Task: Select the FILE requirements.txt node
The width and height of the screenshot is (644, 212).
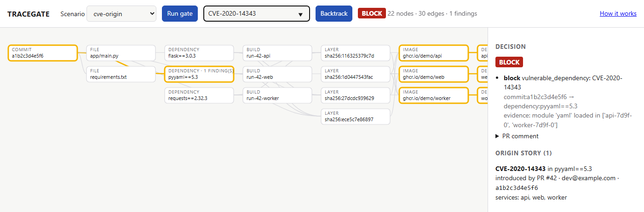Action: click(x=121, y=74)
